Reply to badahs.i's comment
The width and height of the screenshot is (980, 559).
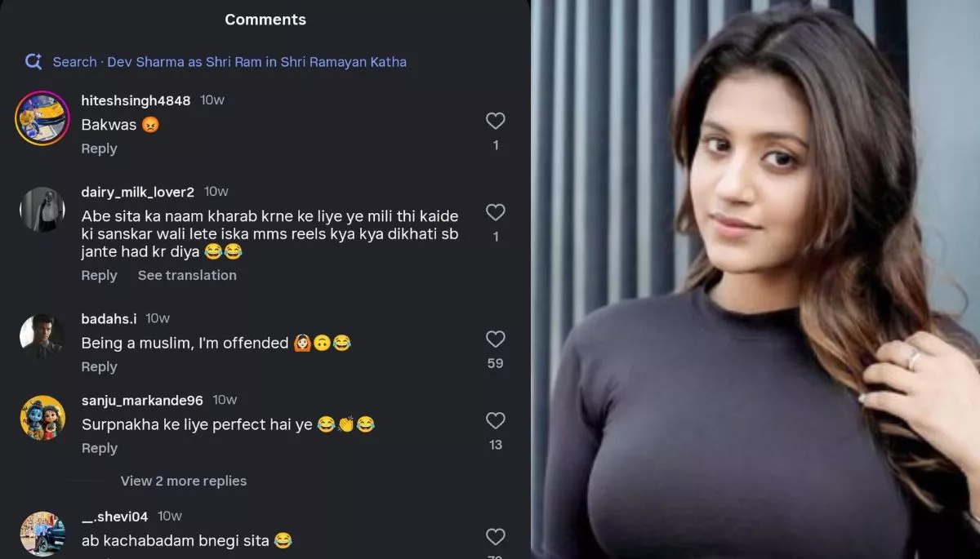99,366
